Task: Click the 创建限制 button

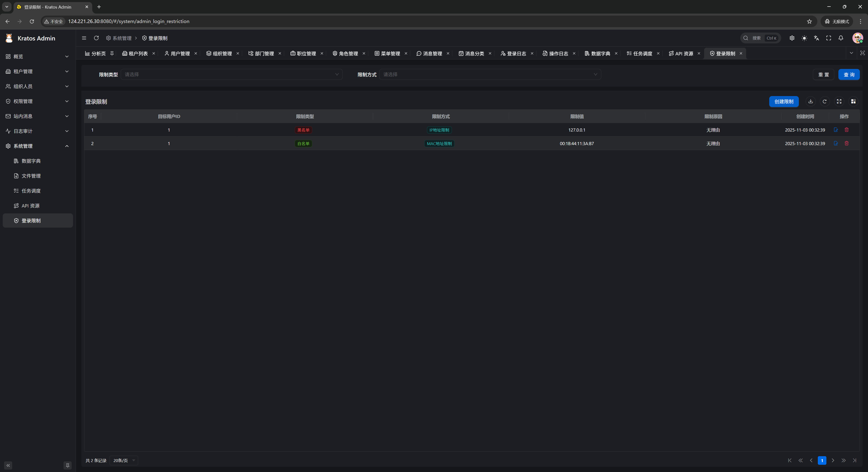Action: 783,101
